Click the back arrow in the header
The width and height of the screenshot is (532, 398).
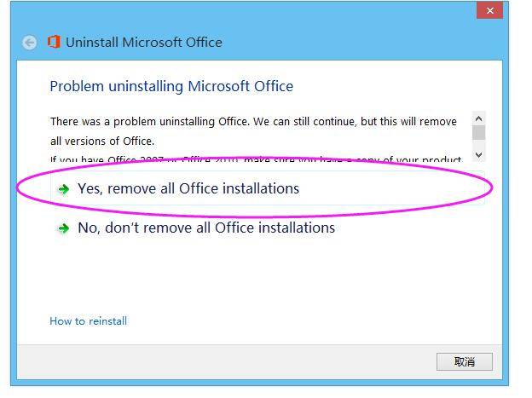pyautogui.click(x=30, y=43)
